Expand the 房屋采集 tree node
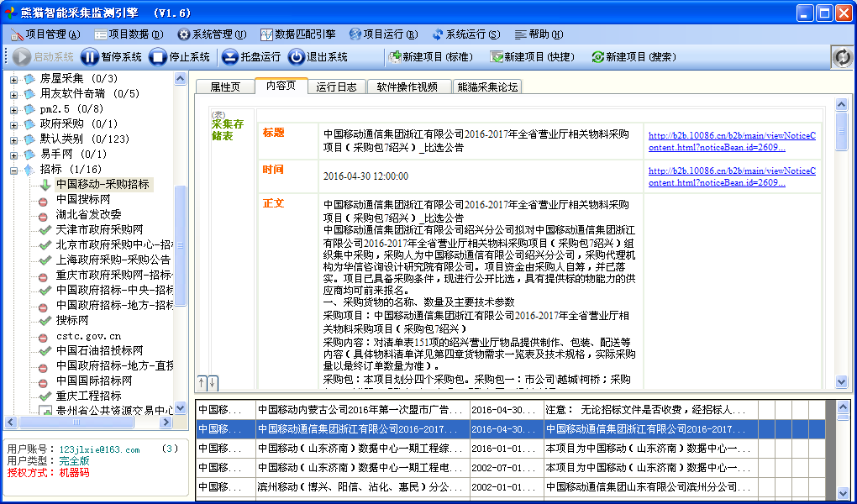857x504 pixels. point(13,79)
